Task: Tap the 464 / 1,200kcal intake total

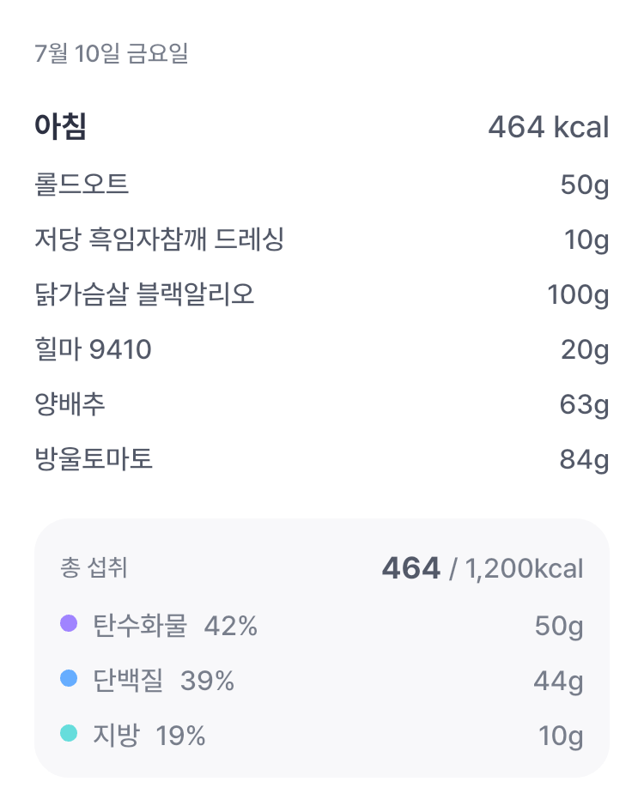Action: (483, 568)
